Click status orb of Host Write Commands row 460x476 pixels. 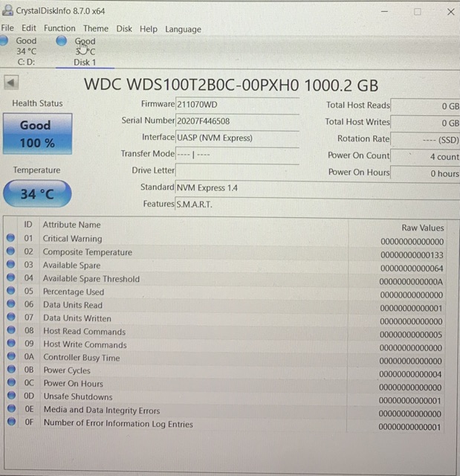tap(11, 343)
